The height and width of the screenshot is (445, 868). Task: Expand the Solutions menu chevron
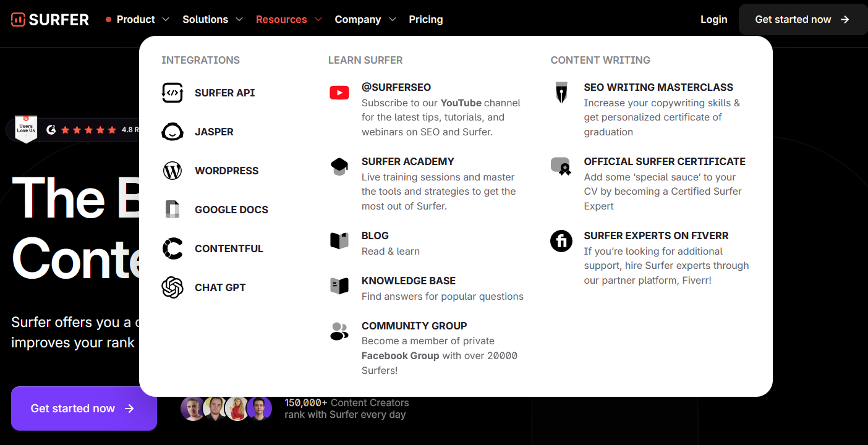point(239,20)
